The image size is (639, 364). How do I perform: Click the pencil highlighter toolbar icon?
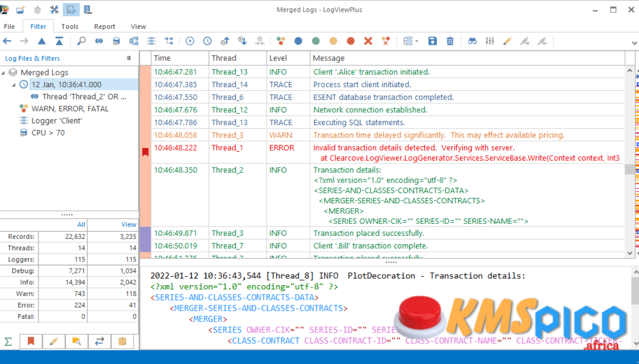click(507, 41)
